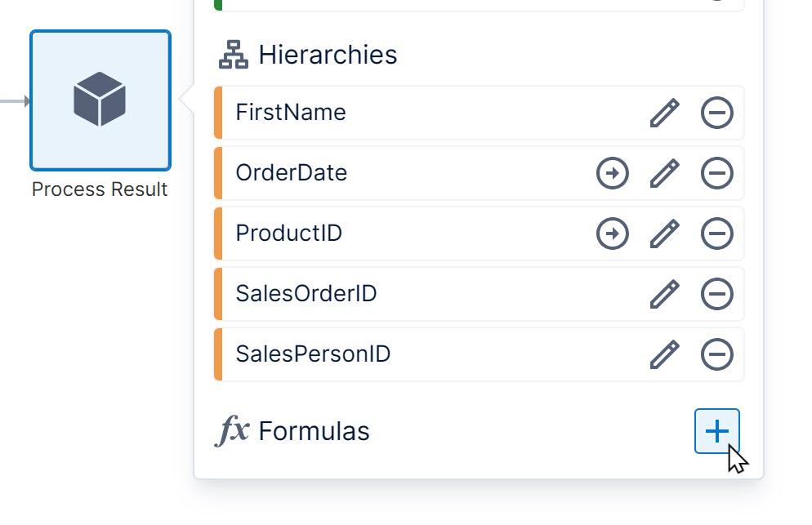Edit the SalesOrderID hierarchy
This screenshot has width=812, height=525.
click(x=665, y=294)
